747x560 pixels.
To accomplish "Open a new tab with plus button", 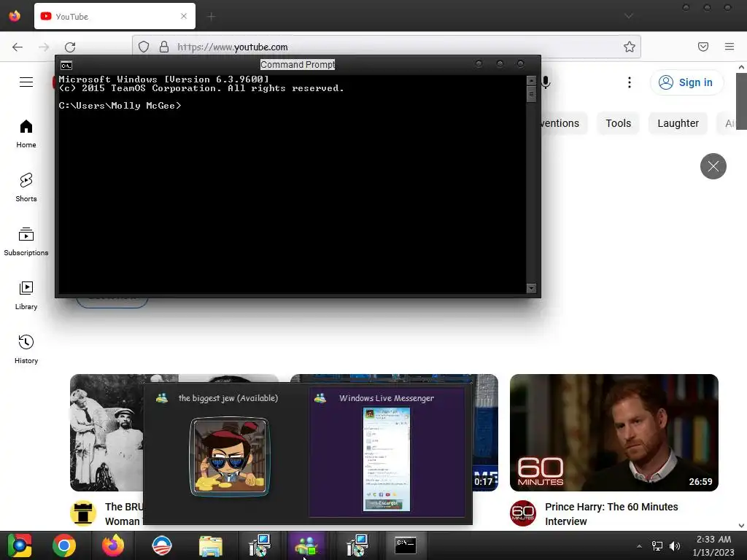I will coord(211,17).
